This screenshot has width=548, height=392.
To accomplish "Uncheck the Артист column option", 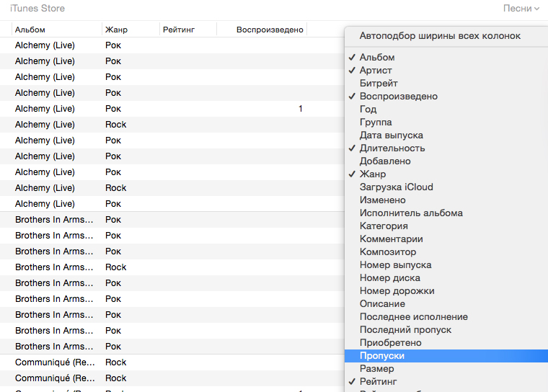I will pyautogui.click(x=446, y=70).
